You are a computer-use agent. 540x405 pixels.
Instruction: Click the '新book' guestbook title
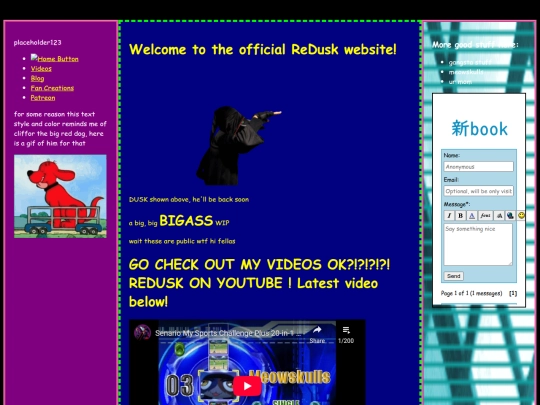coord(479,128)
